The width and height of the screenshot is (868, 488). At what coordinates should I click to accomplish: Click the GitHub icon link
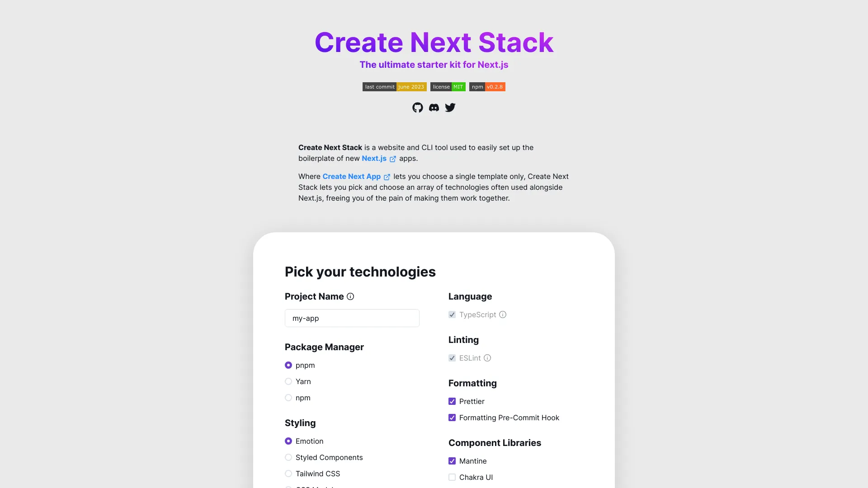(417, 107)
